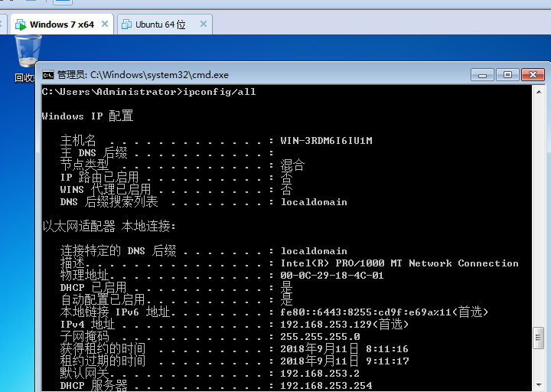Click the cmd scrollbar down arrow
This screenshot has height=392, width=551.
539,385
